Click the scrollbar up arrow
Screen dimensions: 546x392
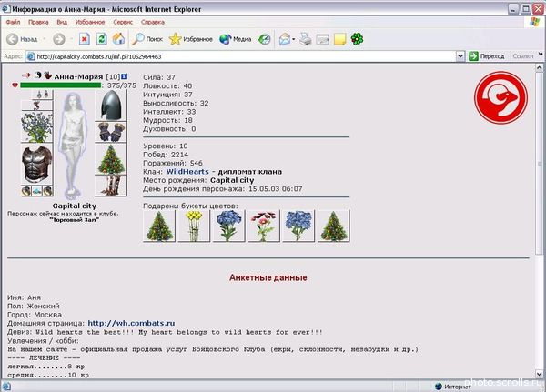pyautogui.click(x=540, y=67)
